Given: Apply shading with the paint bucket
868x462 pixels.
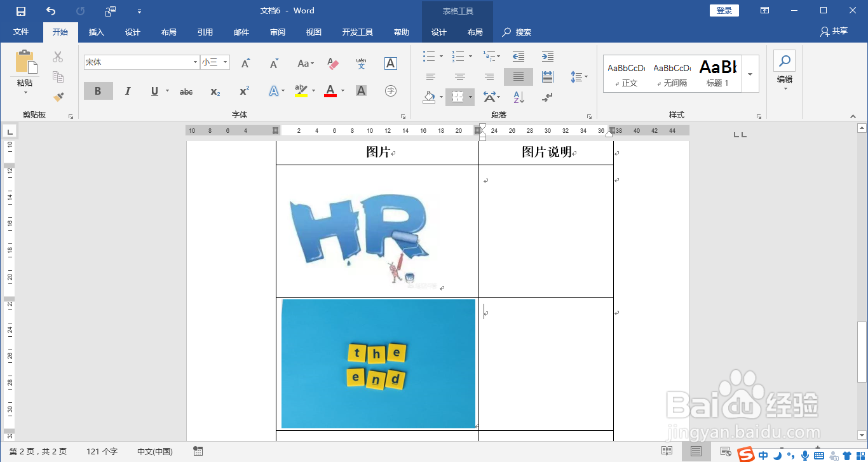Looking at the screenshot, I should click(x=430, y=97).
